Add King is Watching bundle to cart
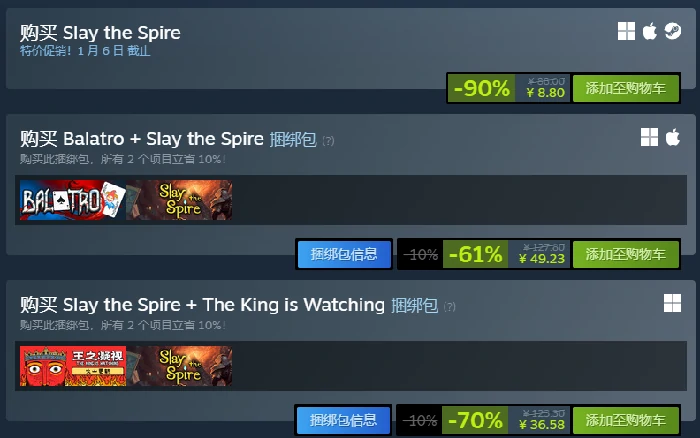700x438 pixels. click(626, 421)
